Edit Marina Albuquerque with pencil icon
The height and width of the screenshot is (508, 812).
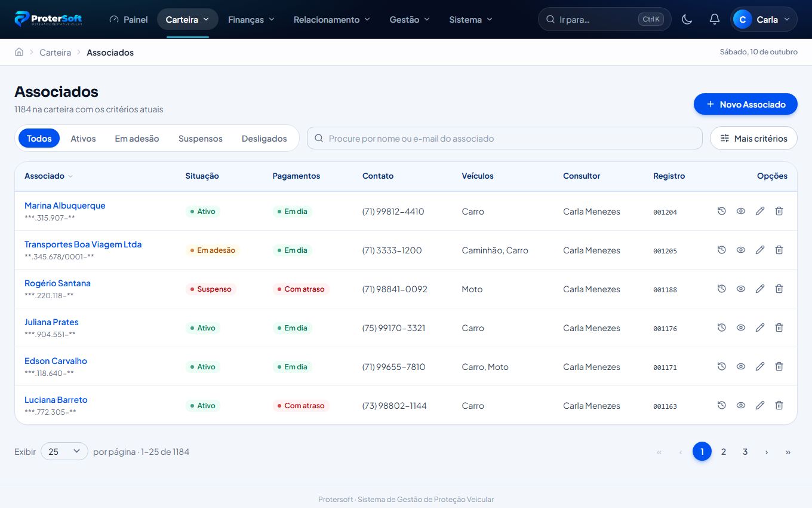coord(760,211)
